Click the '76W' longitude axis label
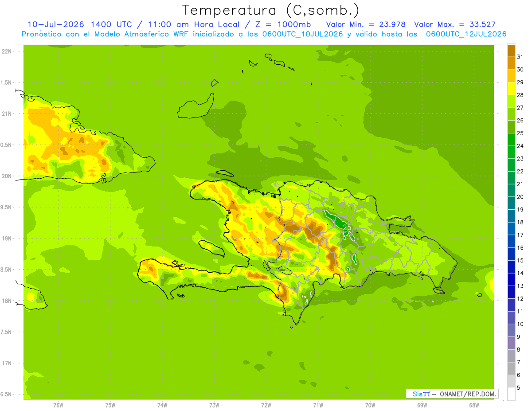Viewport: 532px width, 411px height. [x=58, y=405]
